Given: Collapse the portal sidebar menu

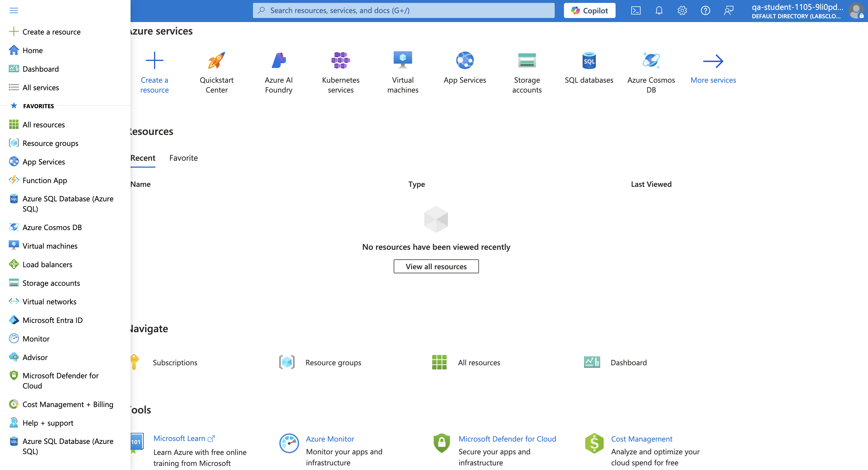Looking at the screenshot, I should [13, 10].
